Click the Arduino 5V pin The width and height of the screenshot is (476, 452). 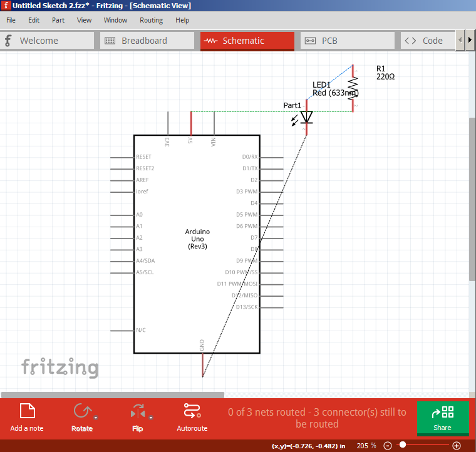191,123
